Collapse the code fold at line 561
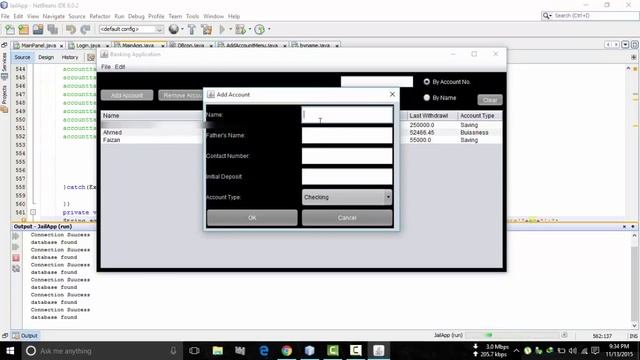The width and height of the screenshot is (640, 360). click(33, 212)
